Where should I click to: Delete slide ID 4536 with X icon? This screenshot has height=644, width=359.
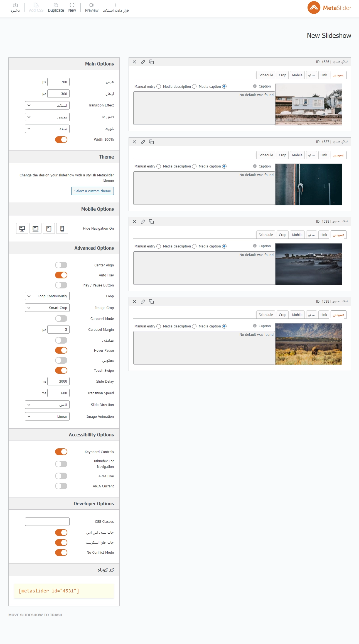pos(134,62)
